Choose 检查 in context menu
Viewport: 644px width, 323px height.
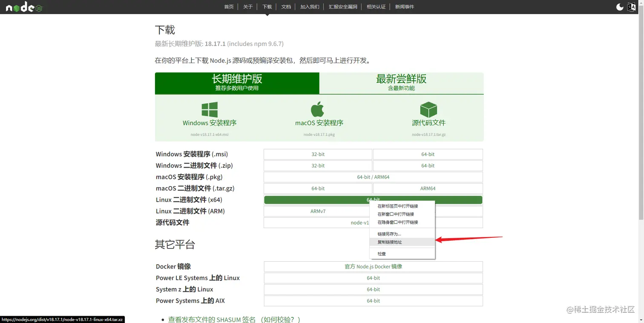pyautogui.click(x=402, y=254)
